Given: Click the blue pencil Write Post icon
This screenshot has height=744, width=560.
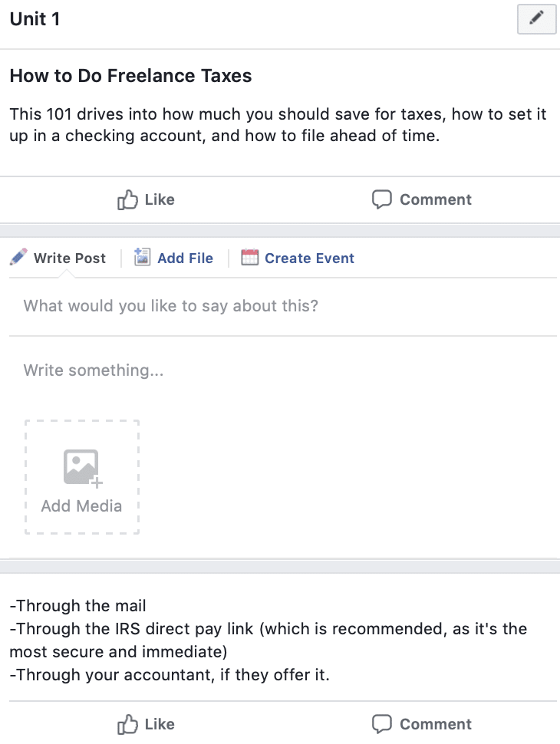Looking at the screenshot, I should point(18,257).
